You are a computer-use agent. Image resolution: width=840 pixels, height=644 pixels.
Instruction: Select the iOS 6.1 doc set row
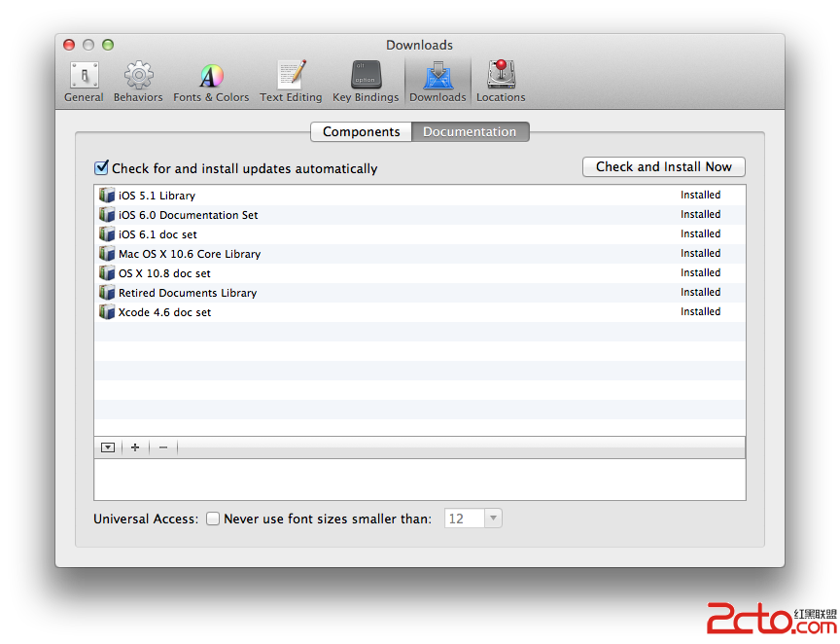point(419,234)
